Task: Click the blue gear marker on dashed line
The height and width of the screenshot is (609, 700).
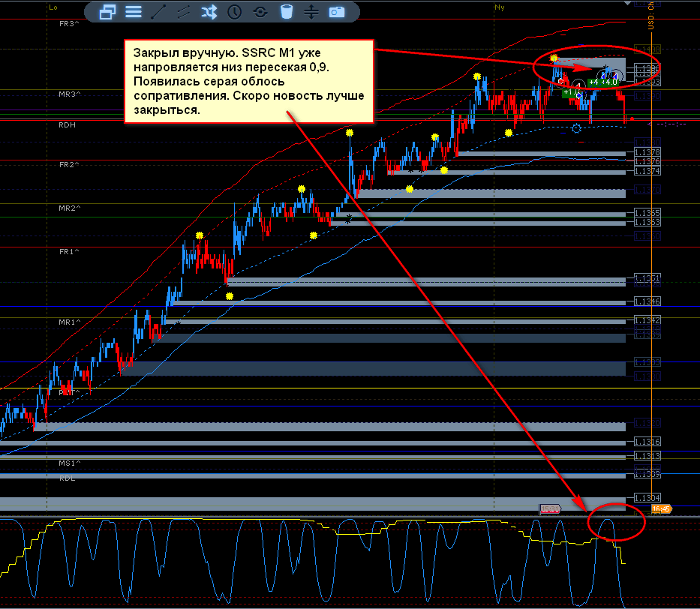Action: (x=576, y=128)
